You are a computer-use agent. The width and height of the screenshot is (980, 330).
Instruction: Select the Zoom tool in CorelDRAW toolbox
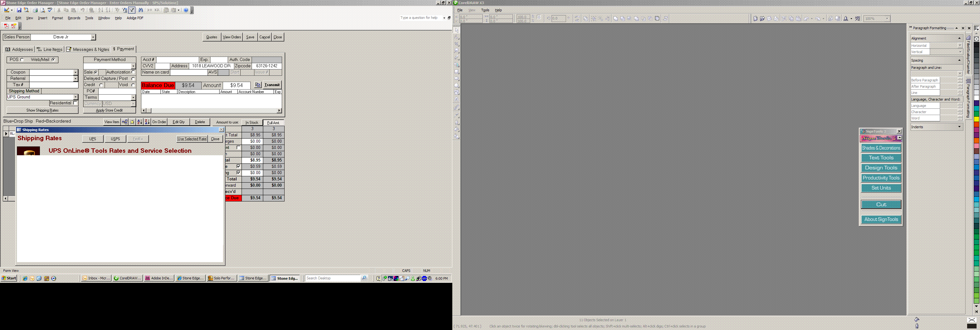456,51
